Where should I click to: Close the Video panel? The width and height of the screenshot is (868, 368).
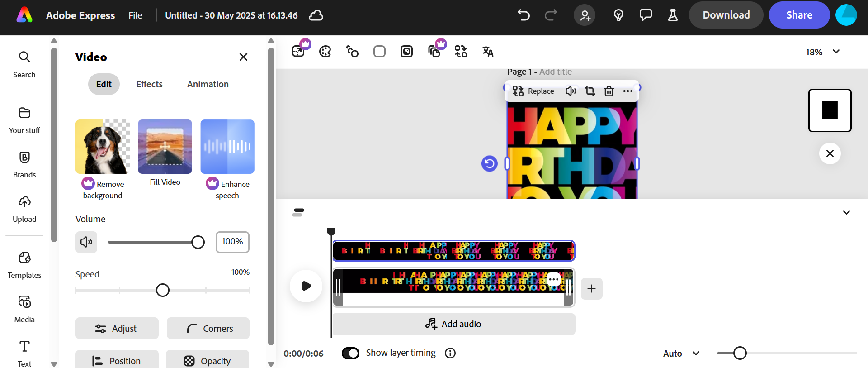pyautogui.click(x=243, y=57)
